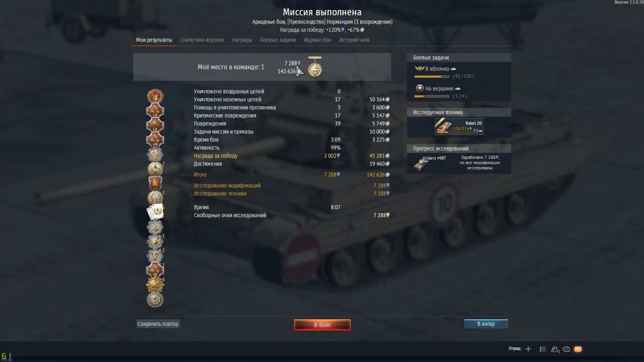Click the В ангар button
Viewport: 644px width, 362px height.
[x=486, y=324]
